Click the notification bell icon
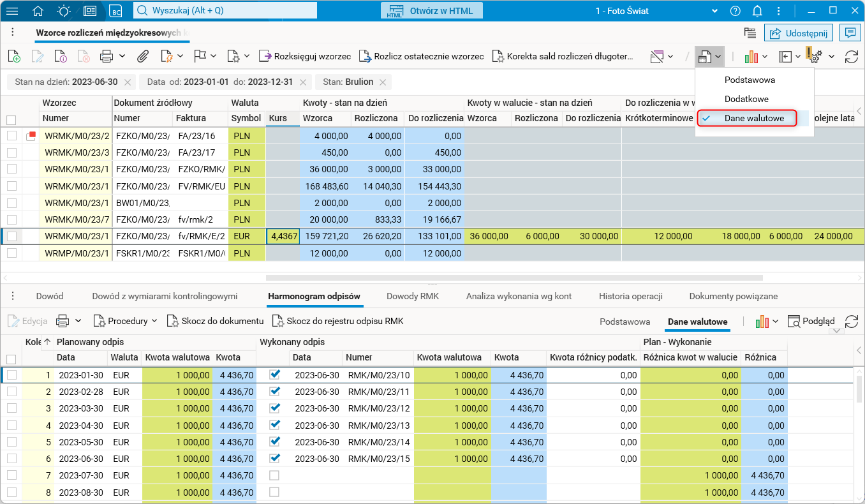 pos(757,11)
